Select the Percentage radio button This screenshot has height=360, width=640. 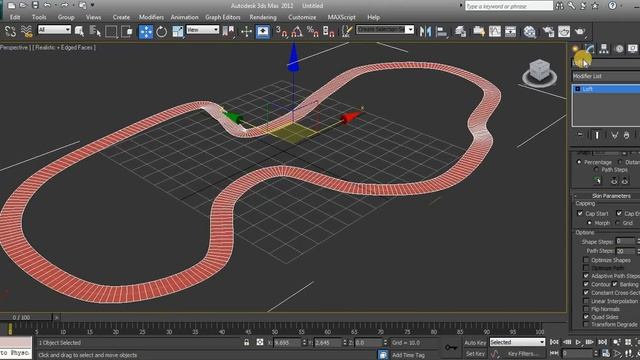579,162
